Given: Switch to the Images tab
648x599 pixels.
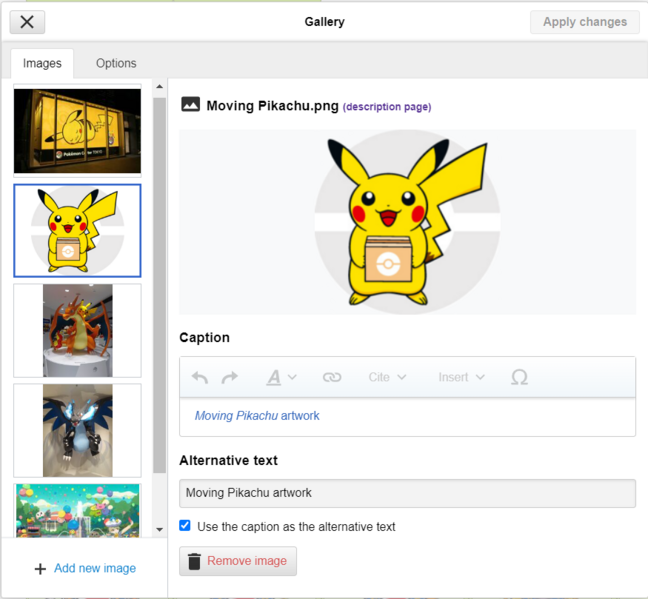Looking at the screenshot, I should pos(42,63).
